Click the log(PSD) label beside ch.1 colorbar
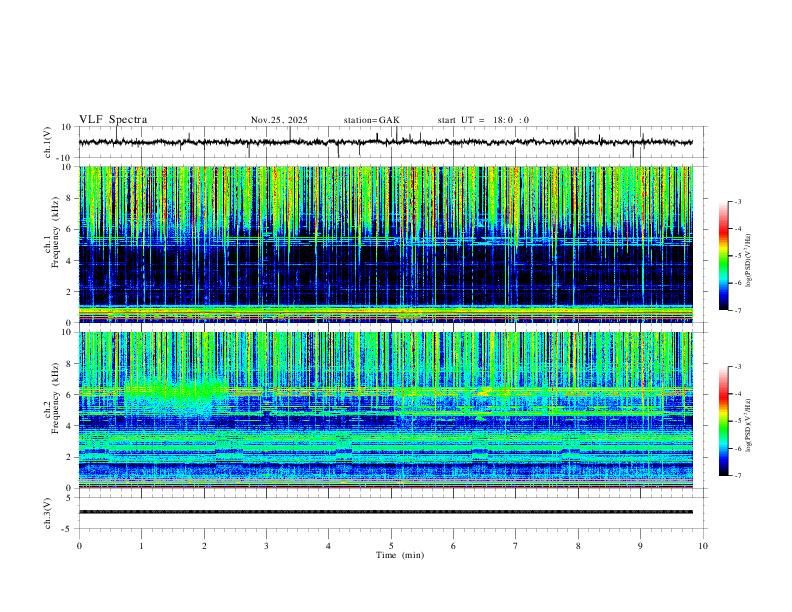This screenshot has width=792, height=612. (x=749, y=261)
